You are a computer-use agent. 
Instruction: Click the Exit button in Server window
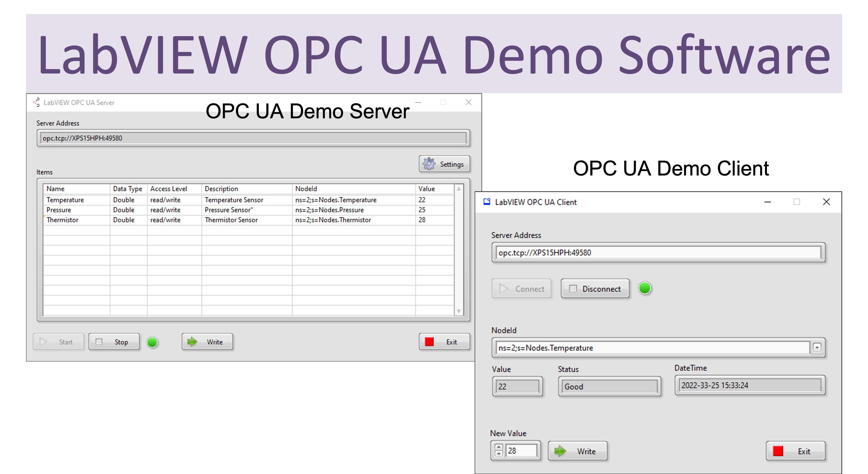pyautogui.click(x=444, y=342)
